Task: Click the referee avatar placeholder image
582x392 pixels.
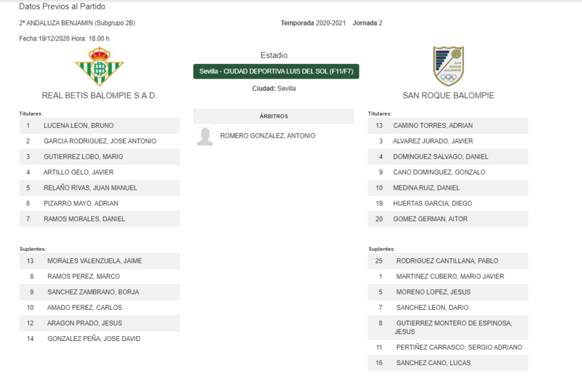Action: (x=205, y=136)
